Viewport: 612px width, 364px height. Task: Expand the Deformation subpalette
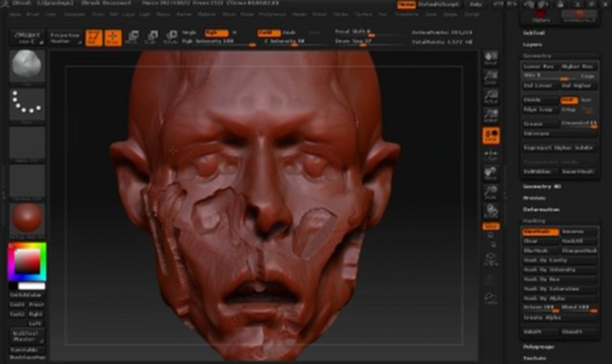tap(541, 210)
